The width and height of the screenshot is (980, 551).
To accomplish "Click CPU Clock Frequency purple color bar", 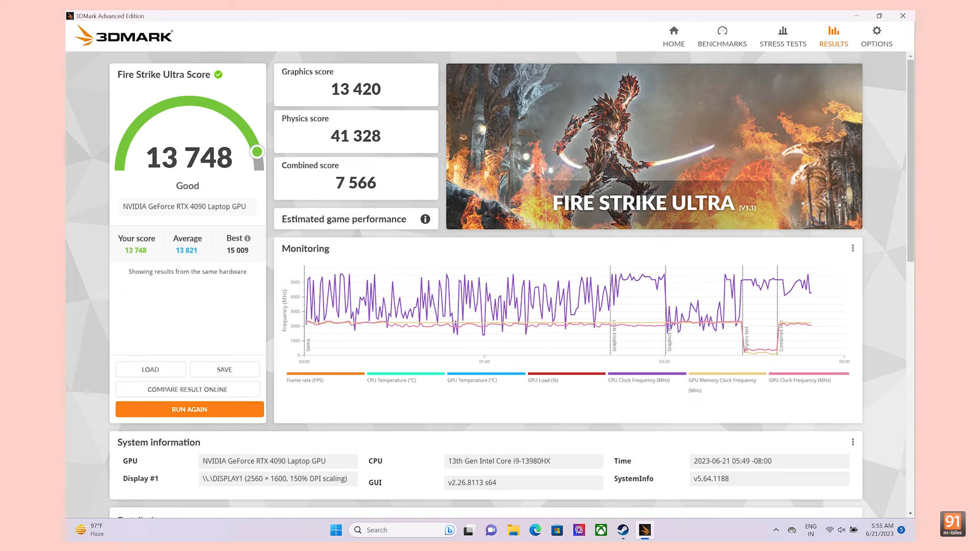I will [647, 374].
